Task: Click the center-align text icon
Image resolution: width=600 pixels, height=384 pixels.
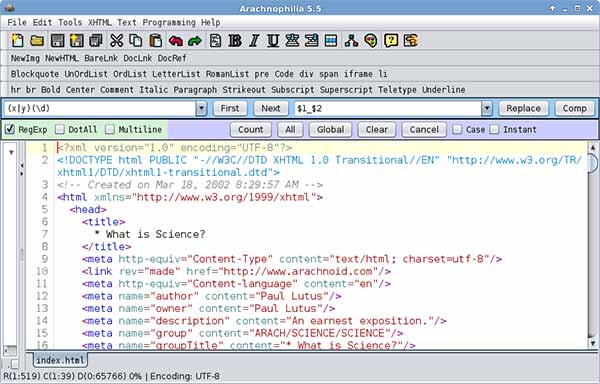Action: pyautogui.click(x=292, y=41)
